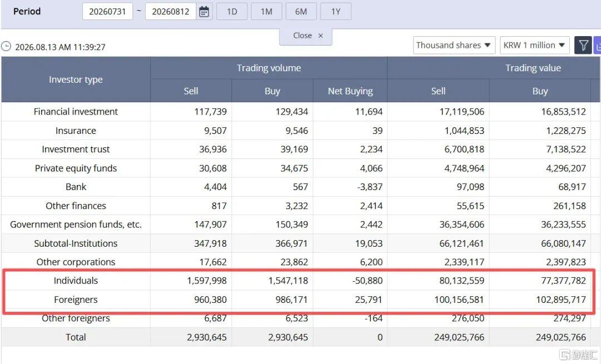Open the calendar date picker icon
601x364 pixels.
(x=204, y=12)
